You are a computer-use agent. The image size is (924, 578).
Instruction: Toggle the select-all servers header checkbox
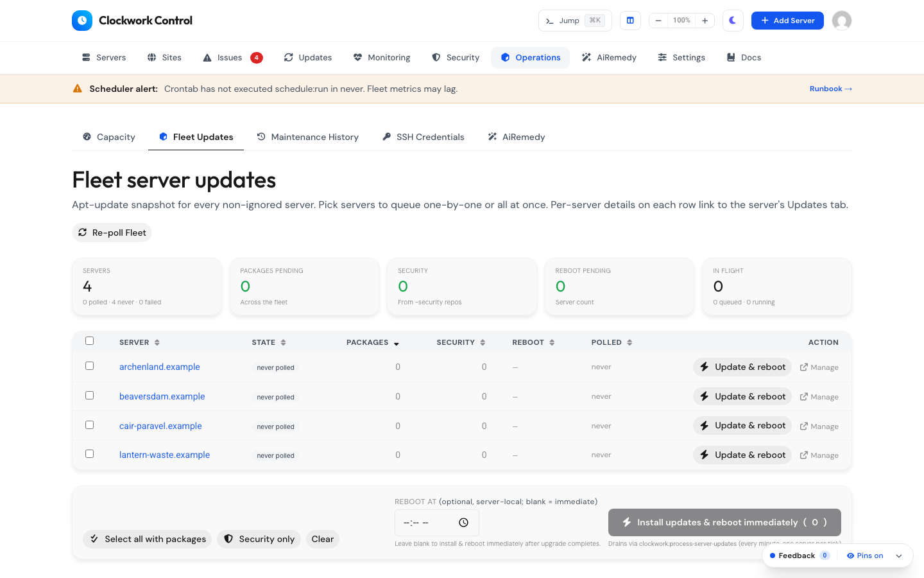pos(90,341)
